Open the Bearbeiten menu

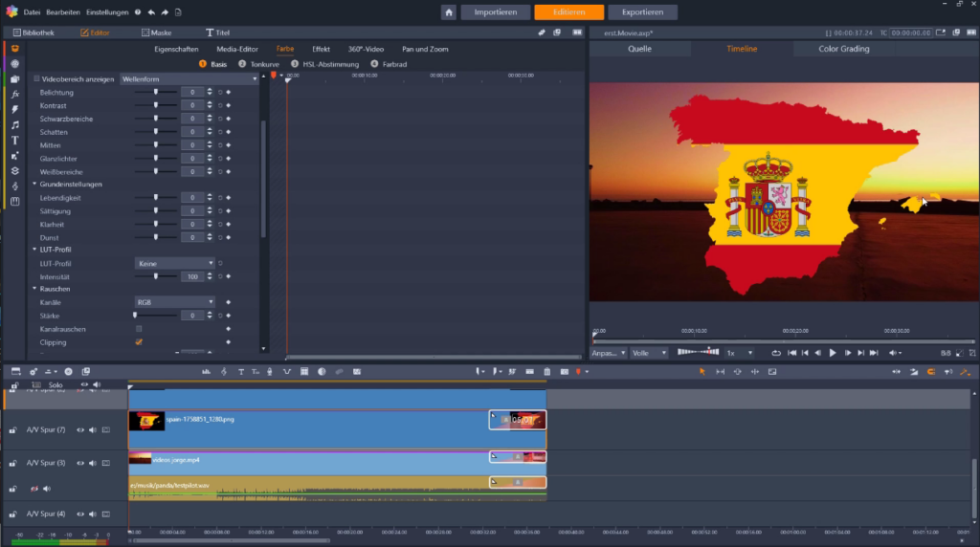63,11
